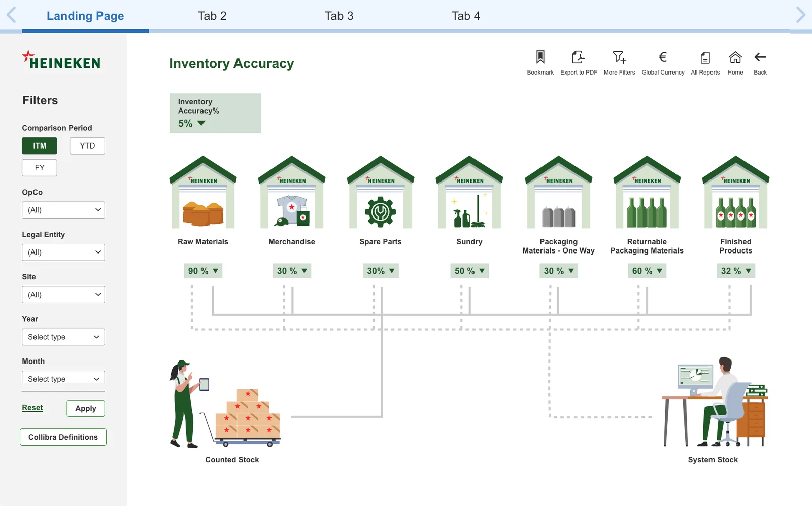Open the Legal Entity dropdown
Screen dimensions: 812x506
tap(63, 252)
